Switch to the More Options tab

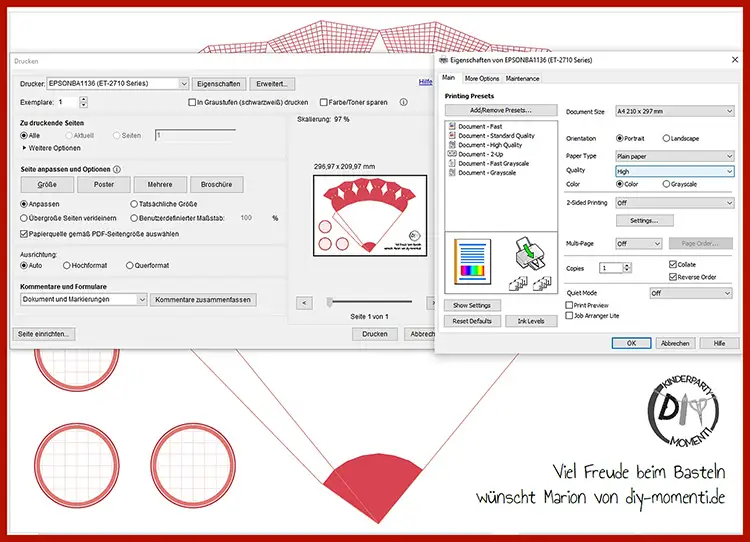tap(482, 78)
